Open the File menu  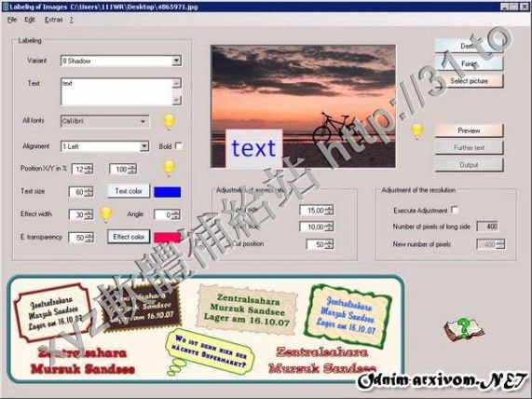(12, 20)
